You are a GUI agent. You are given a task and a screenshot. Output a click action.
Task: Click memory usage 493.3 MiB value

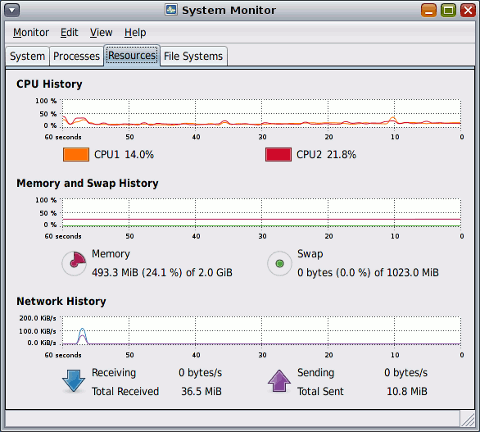point(162,272)
